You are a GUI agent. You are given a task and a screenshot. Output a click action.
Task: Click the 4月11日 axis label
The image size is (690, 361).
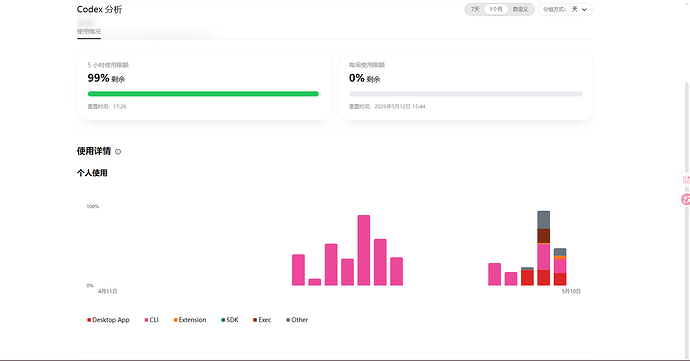coord(107,291)
